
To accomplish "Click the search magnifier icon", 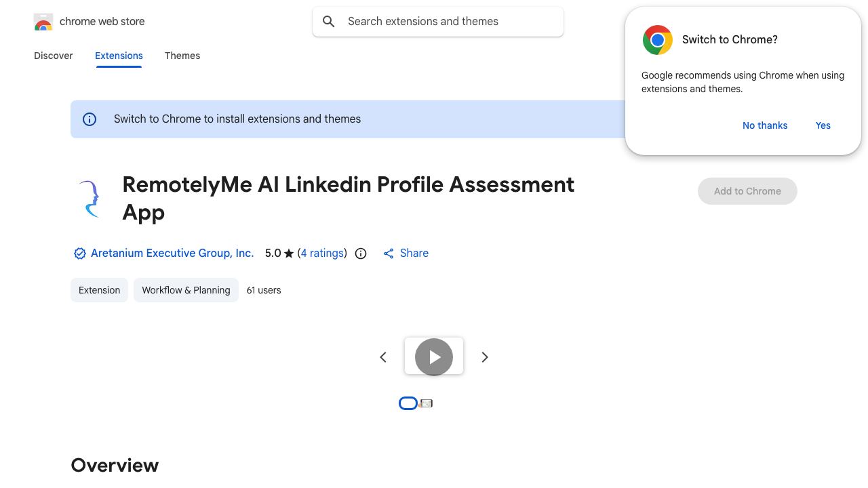I will click(329, 22).
